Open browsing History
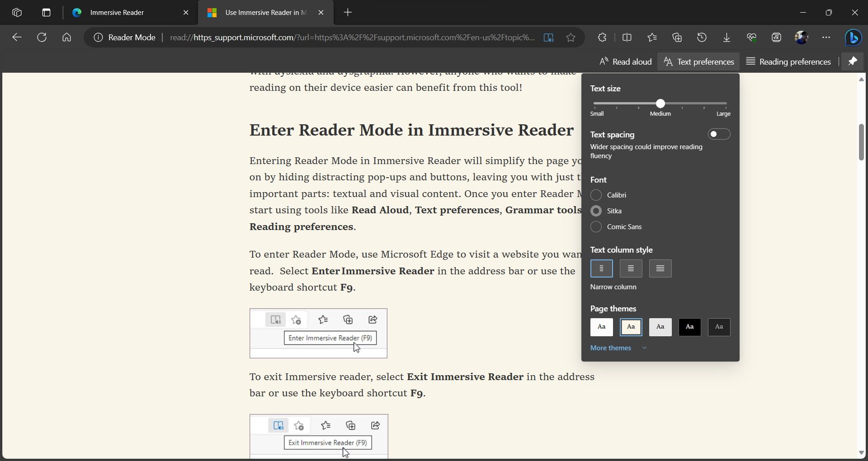 (702, 38)
